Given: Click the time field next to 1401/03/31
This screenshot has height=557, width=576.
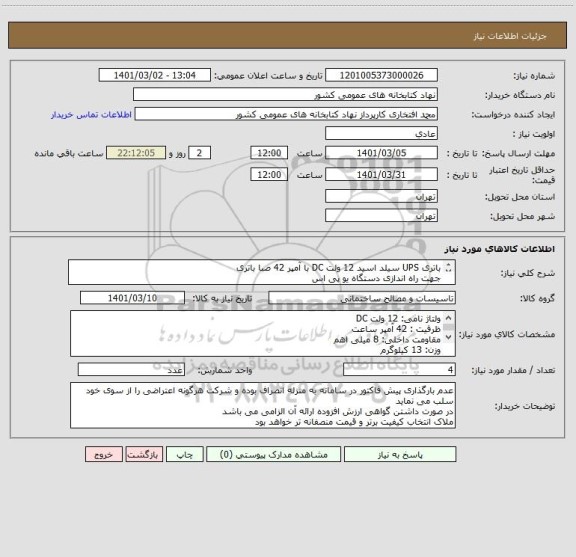Looking at the screenshot, I should pos(269,175).
